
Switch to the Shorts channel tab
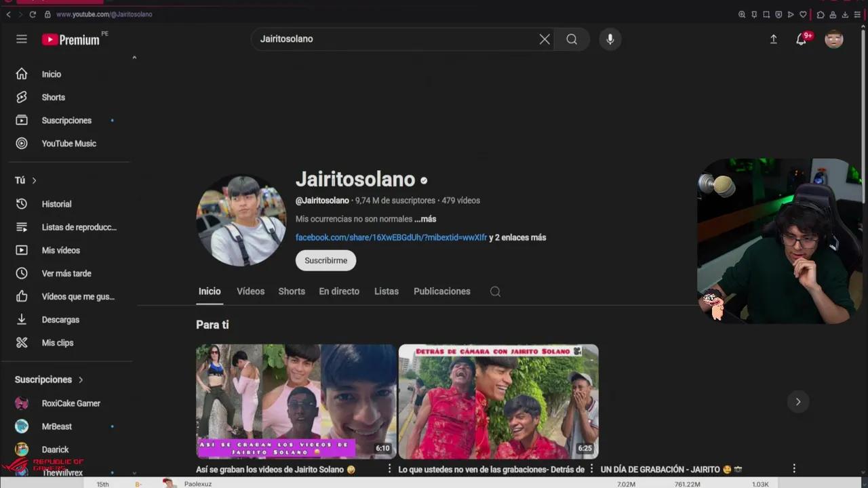click(292, 291)
